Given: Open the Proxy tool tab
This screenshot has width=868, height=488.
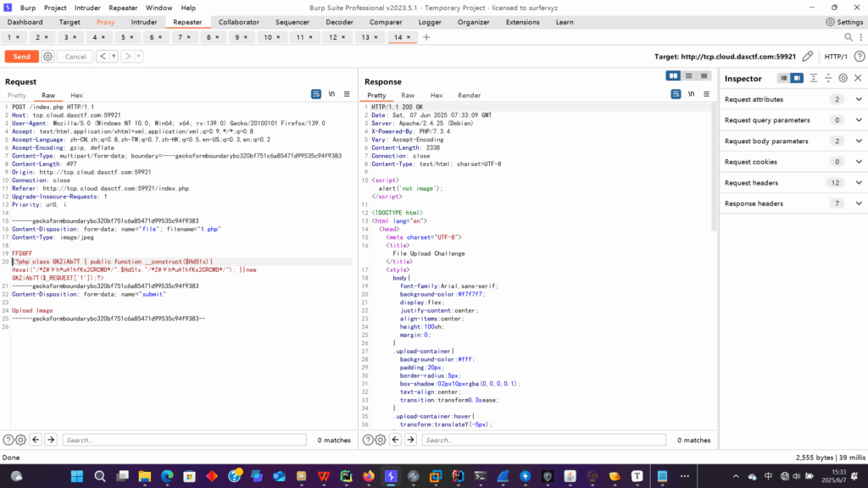Looking at the screenshot, I should coord(105,22).
